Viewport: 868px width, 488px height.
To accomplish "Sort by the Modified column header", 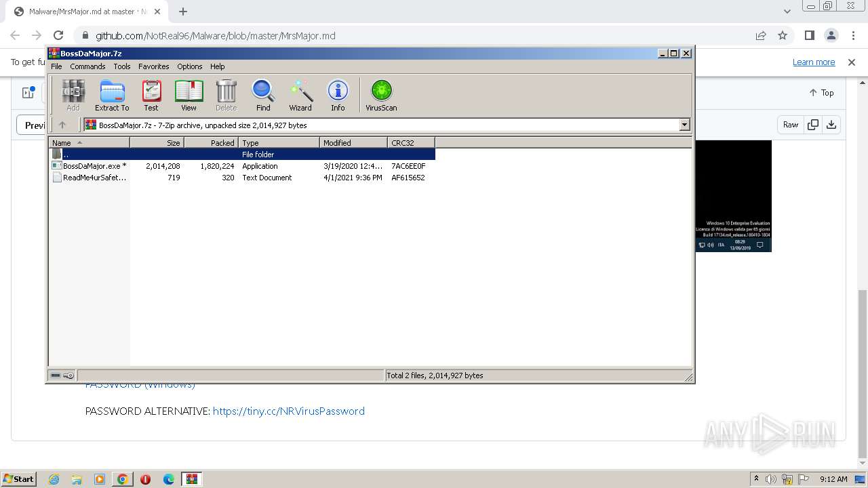I will pos(353,142).
